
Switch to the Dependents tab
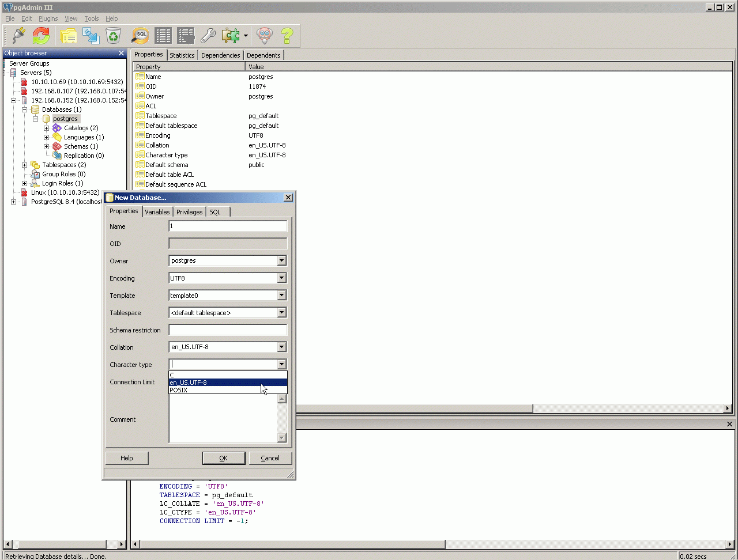coord(263,55)
